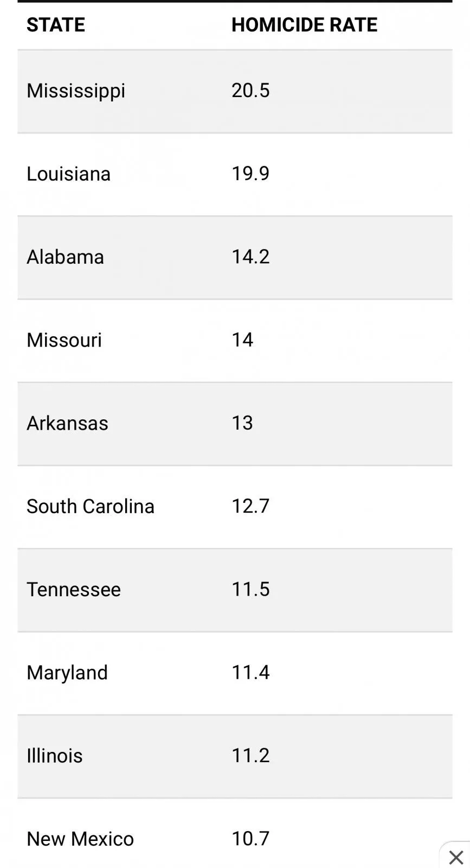Tap the Tennessee state name

(x=74, y=589)
